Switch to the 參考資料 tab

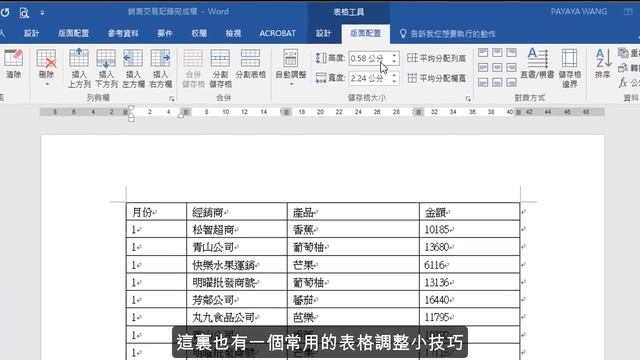pos(123,33)
